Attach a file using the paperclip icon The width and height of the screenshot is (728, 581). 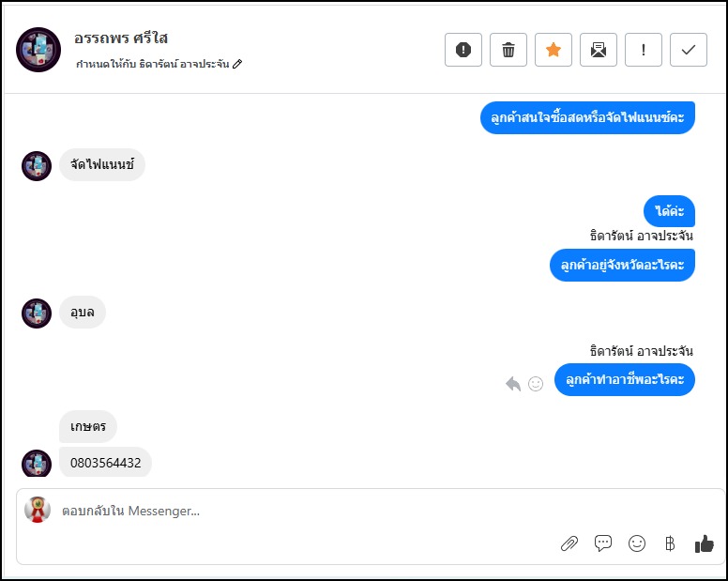(x=569, y=543)
